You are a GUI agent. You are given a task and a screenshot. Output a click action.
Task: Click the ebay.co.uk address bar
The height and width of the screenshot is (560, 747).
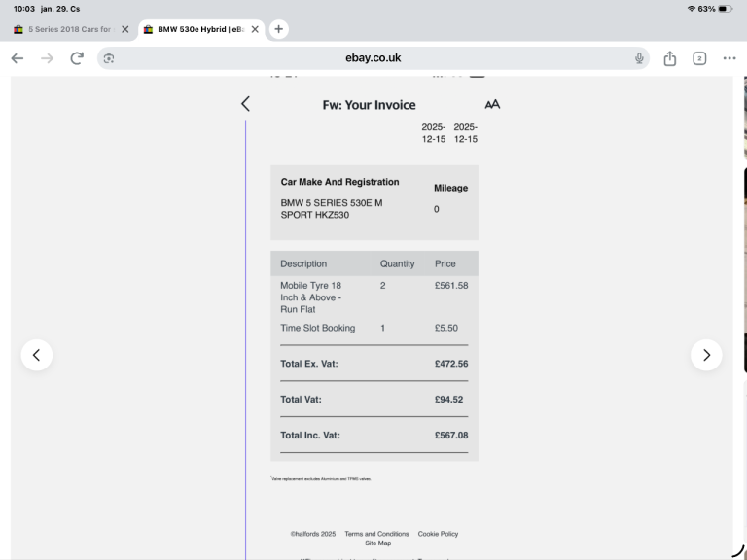pyautogui.click(x=373, y=58)
